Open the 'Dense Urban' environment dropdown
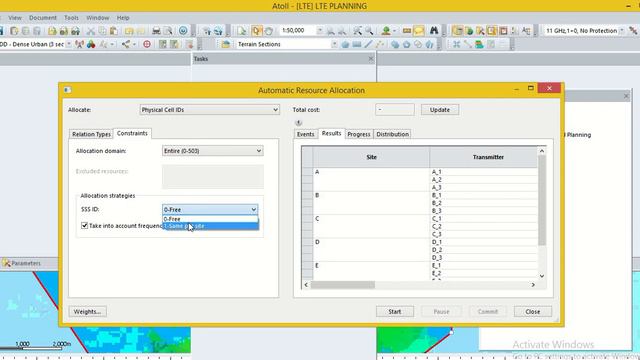 click(69, 44)
